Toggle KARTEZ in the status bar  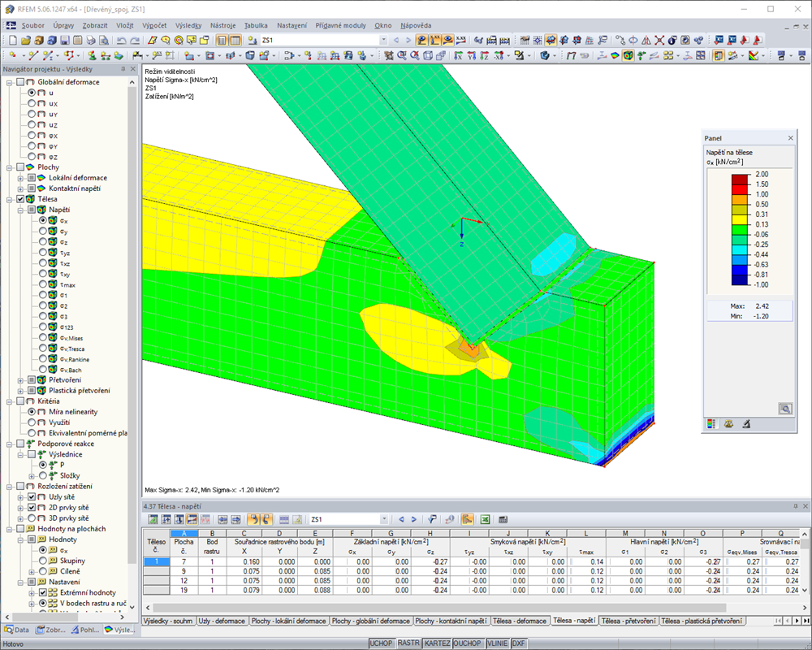(437, 643)
